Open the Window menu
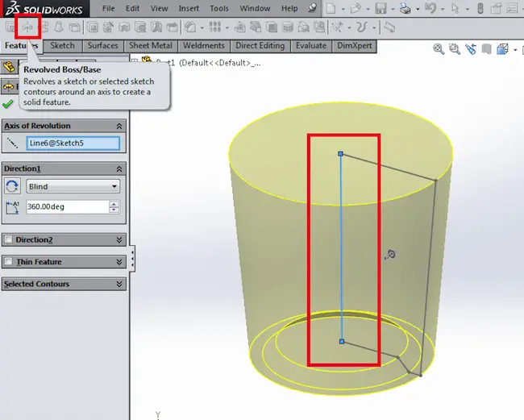The height and width of the screenshot is (420, 524). coord(255,8)
